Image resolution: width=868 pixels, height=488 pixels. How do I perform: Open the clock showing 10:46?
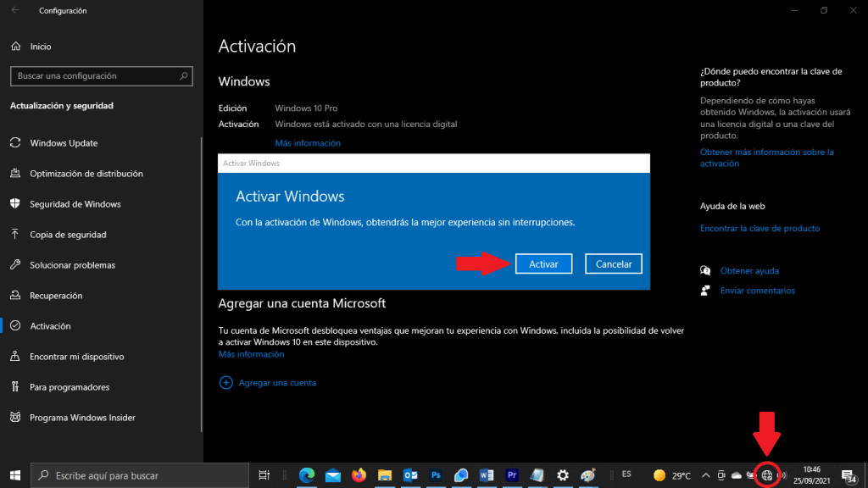(811, 475)
